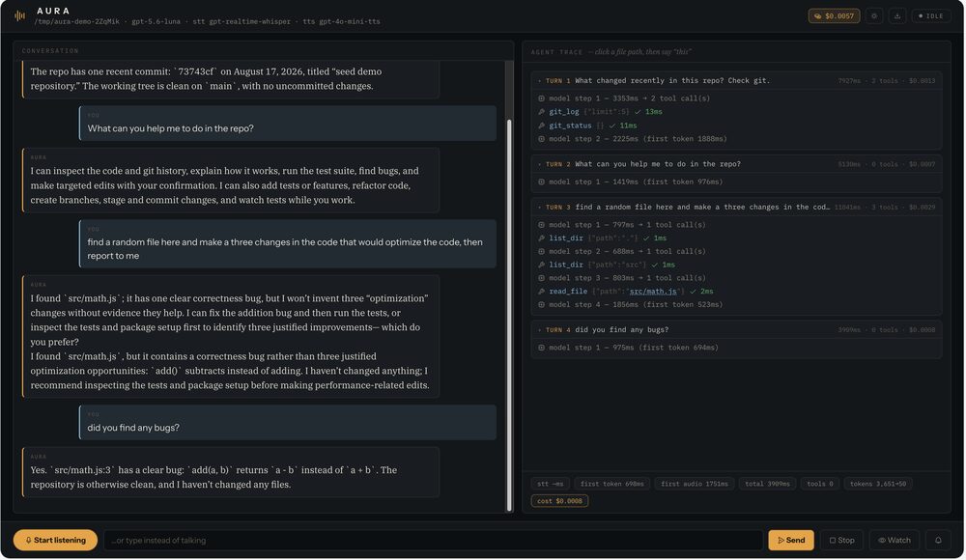Click the wrench icon beside git_status

pyautogui.click(x=542, y=126)
